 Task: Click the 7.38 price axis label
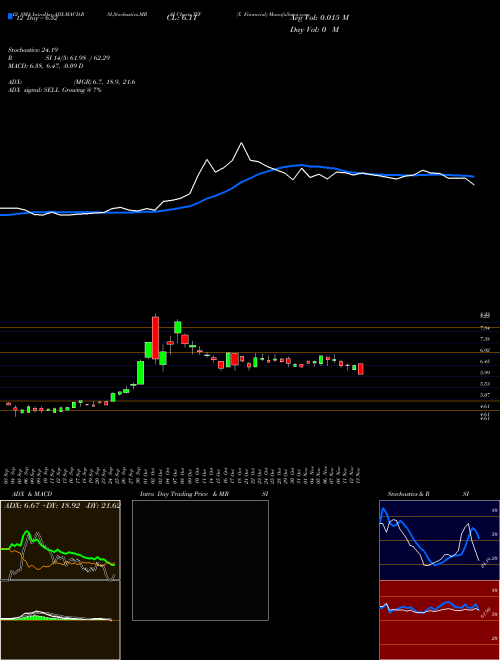[x=485, y=339]
